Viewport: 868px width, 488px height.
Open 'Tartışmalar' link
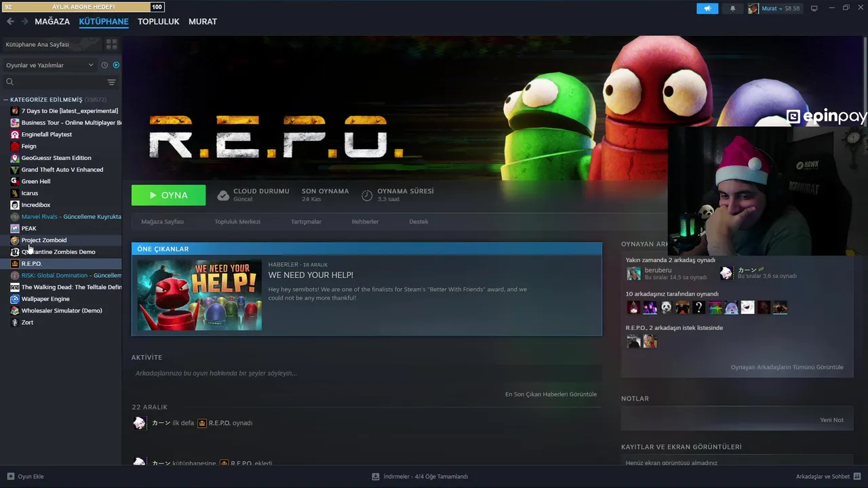pyautogui.click(x=306, y=222)
